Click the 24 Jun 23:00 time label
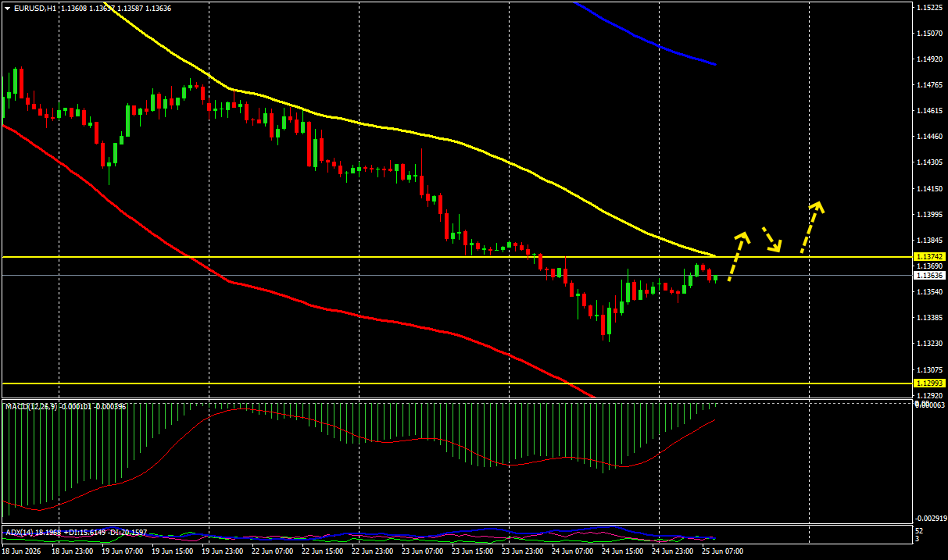 pos(671,551)
